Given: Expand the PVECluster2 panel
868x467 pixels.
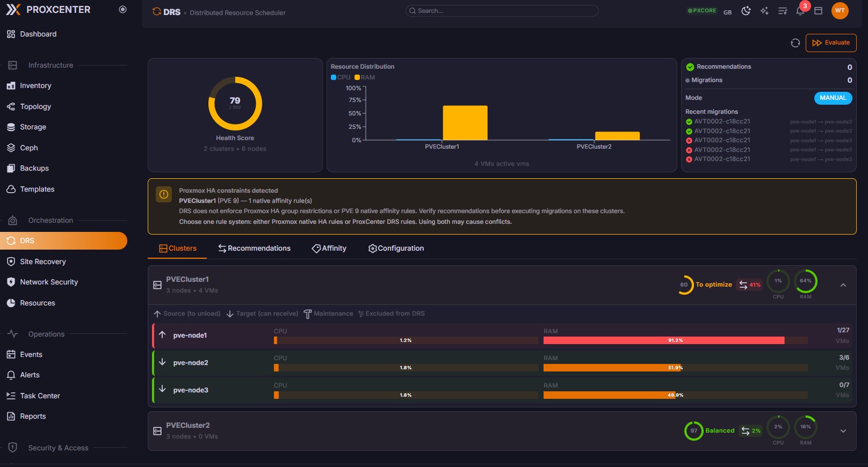Looking at the screenshot, I should coord(843,431).
